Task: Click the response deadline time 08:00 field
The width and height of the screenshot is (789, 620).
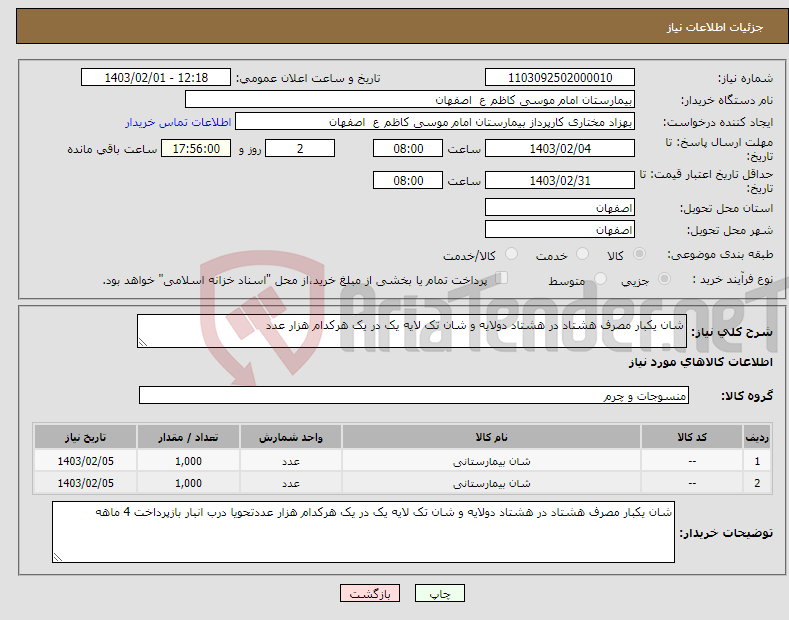Action: pyautogui.click(x=408, y=148)
